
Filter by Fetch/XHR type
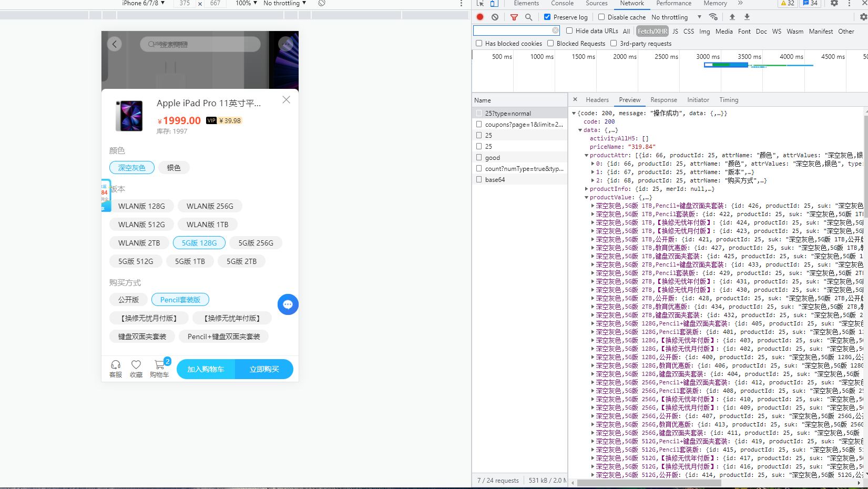[x=652, y=31]
